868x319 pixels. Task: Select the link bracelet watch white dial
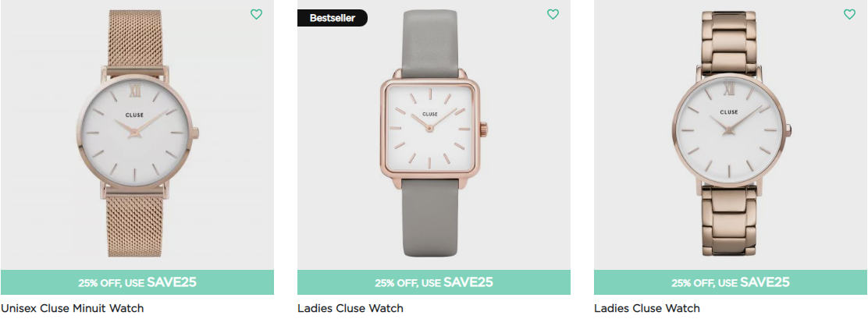point(728,130)
